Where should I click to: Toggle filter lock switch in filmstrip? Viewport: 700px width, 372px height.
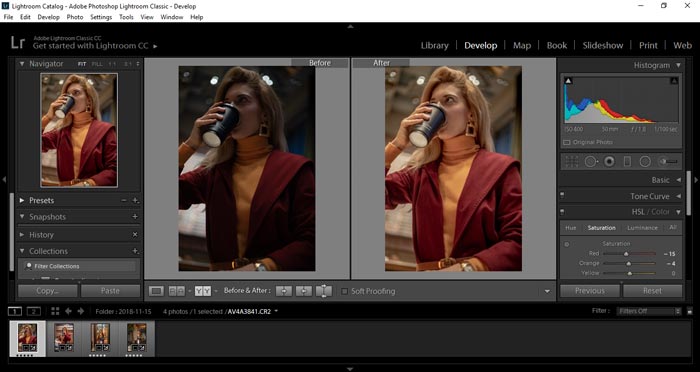click(x=690, y=311)
